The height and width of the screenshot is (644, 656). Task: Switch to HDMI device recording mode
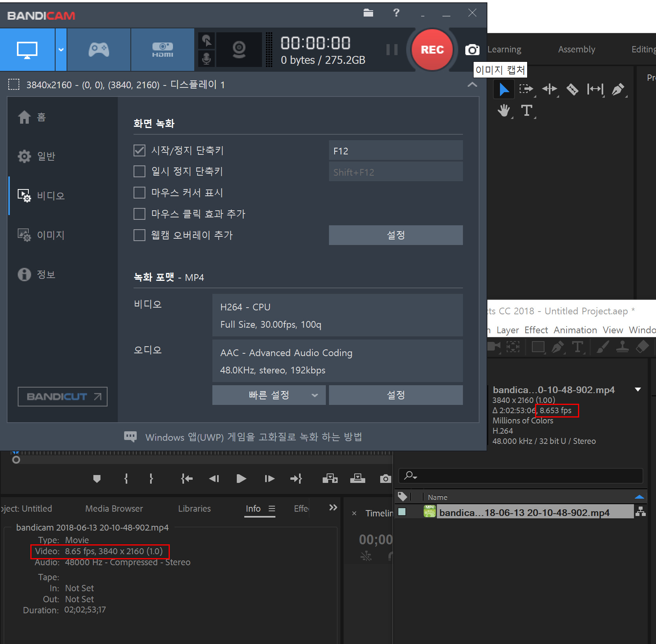point(163,50)
